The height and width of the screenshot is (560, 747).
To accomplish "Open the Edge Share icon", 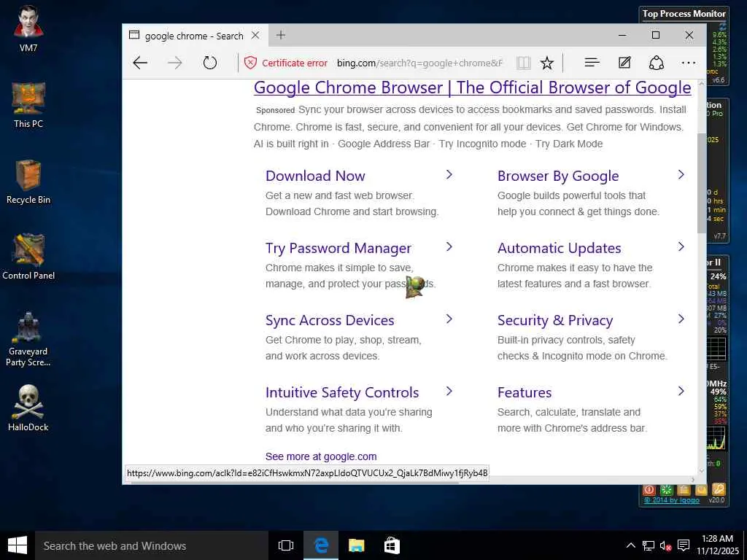I will 657,63.
